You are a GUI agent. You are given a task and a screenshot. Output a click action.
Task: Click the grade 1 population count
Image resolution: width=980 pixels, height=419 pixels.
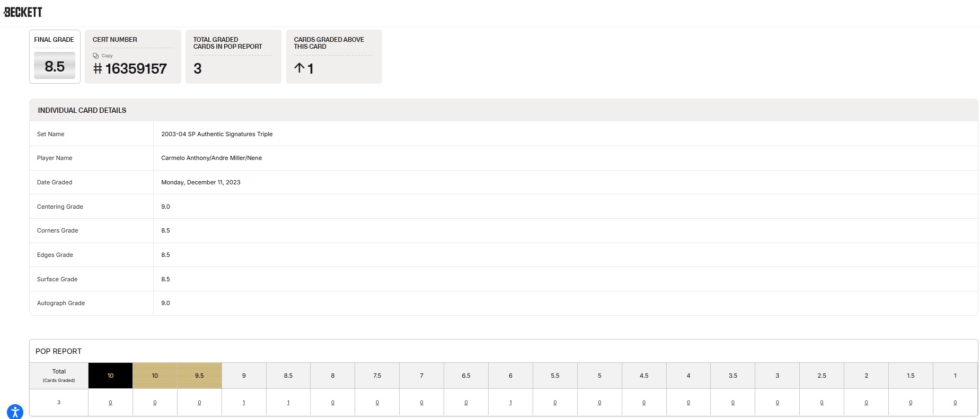(955, 403)
